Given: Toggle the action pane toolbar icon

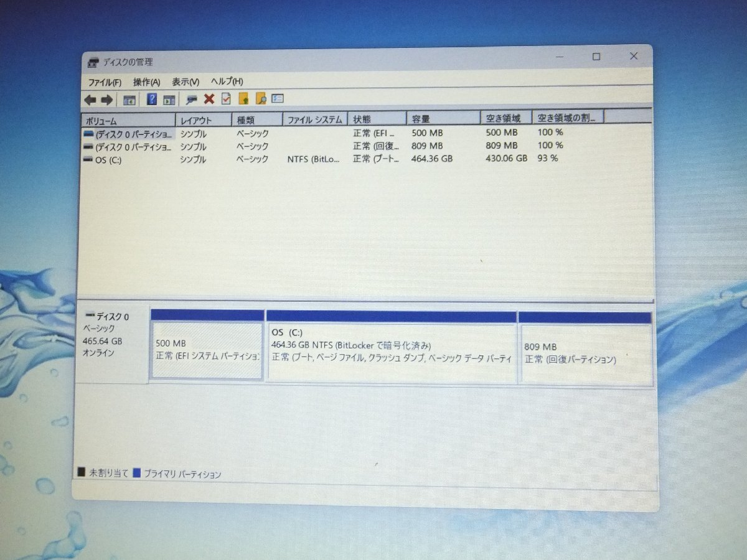Looking at the screenshot, I should point(169,100).
